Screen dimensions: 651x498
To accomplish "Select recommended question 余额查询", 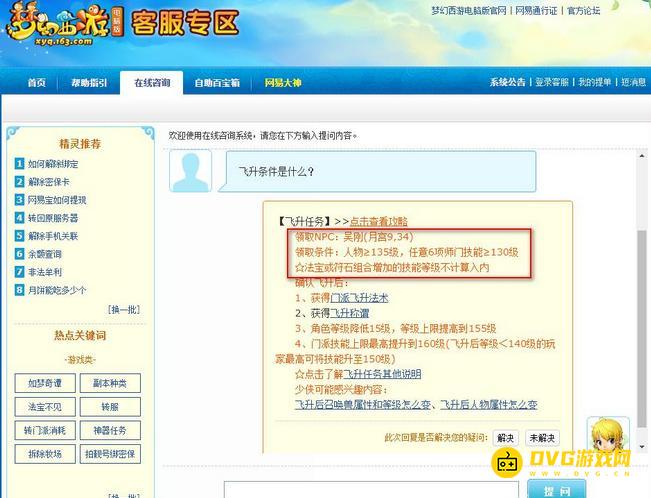I will (44, 254).
